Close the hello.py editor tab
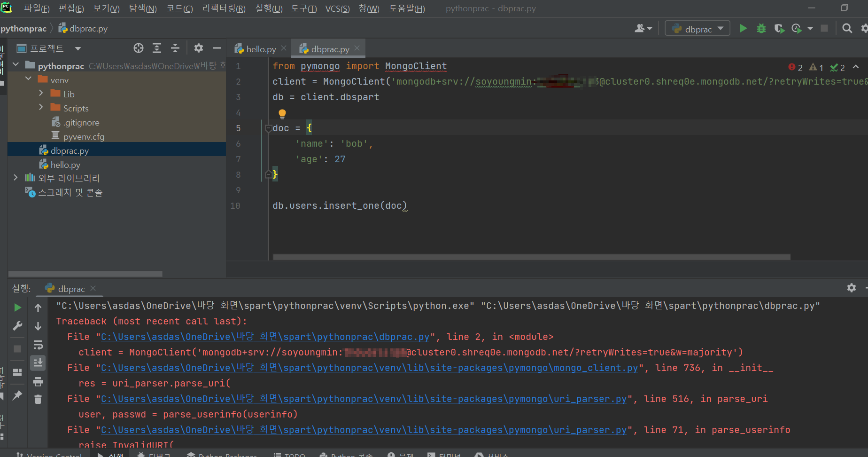The image size is (868, 457). tap(284, 48)
